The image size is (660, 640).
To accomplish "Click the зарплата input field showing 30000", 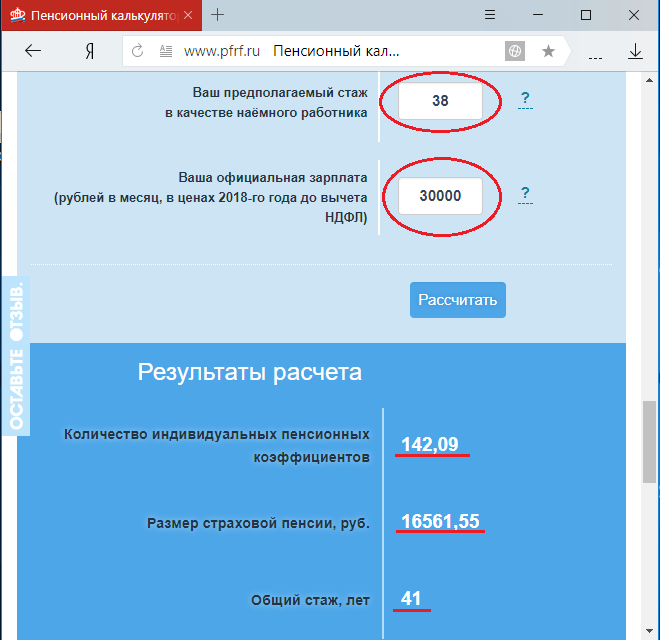I will click(x=440, y=196).
